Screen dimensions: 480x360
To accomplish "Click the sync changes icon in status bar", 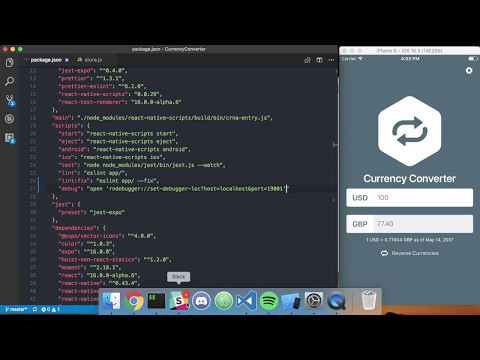I will 35,309.
